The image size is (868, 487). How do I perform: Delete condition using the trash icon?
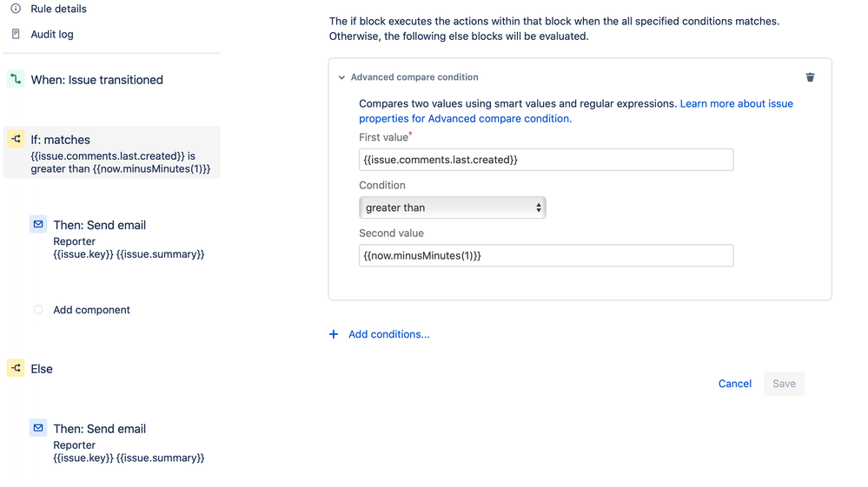click(810, 77)
